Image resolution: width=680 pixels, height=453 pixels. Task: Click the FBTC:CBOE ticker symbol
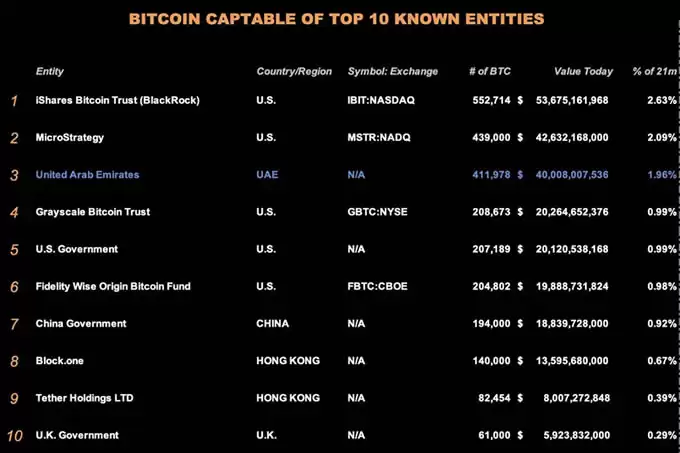tap(377, 287)
